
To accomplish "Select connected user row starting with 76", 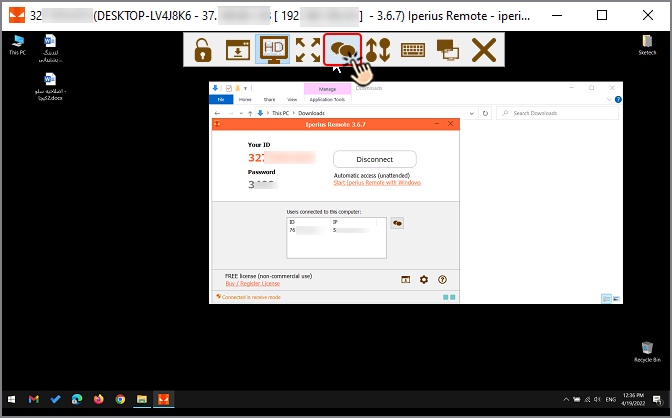I will tap(336, 230).
